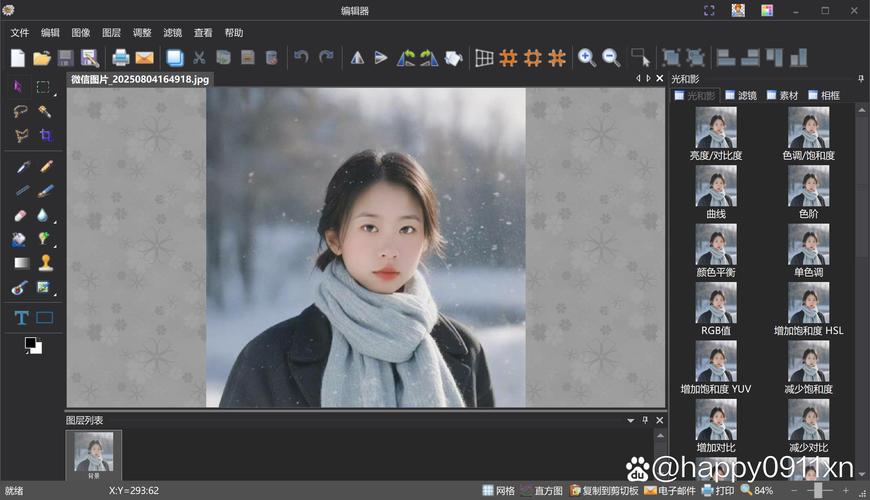
Task: Flip the image horizontally
Action: coord(357,58)
